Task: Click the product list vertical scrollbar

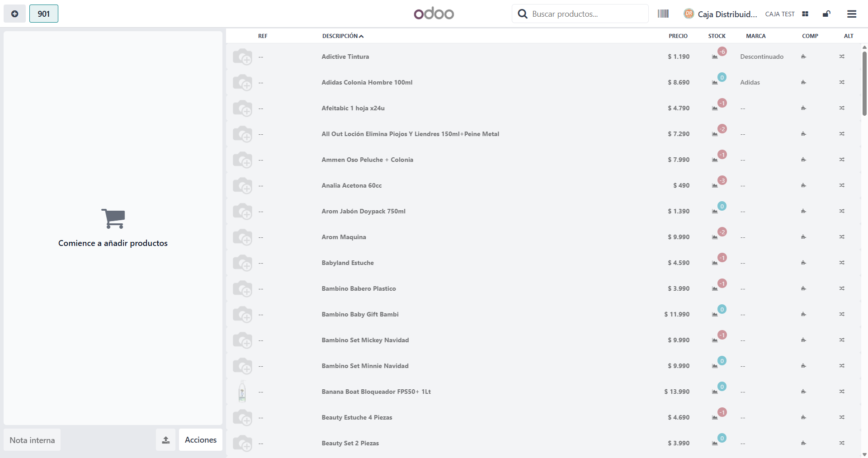Action: 864,84
